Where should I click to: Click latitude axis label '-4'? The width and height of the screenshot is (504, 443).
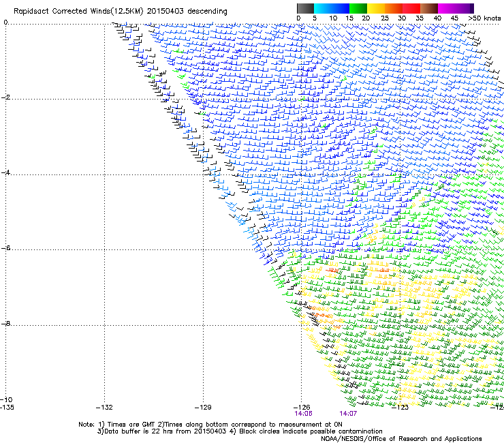[5, 172]
